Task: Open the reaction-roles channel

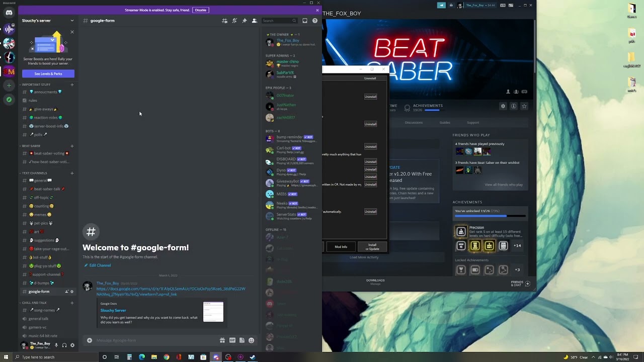Action: click(48, 118)
